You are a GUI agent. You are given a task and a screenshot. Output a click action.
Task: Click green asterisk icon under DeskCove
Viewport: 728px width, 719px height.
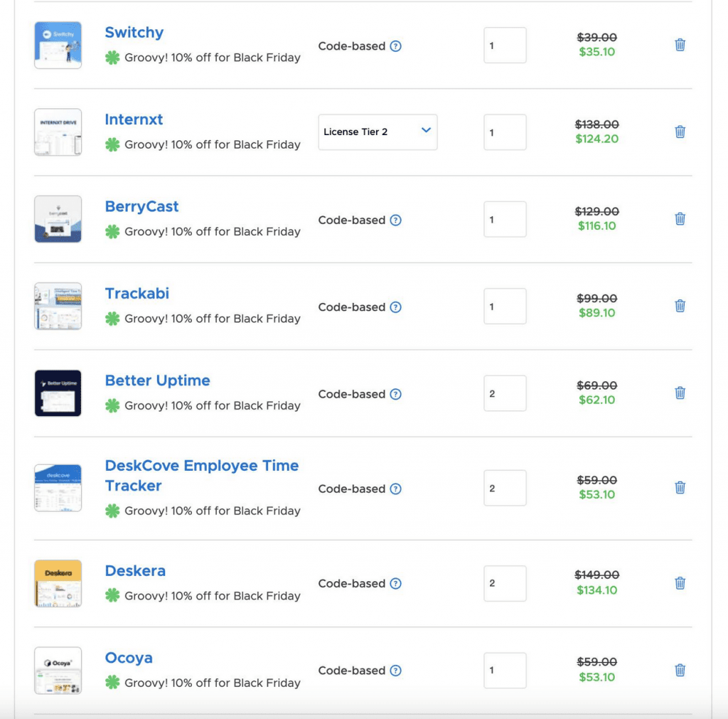coord(112,511)
